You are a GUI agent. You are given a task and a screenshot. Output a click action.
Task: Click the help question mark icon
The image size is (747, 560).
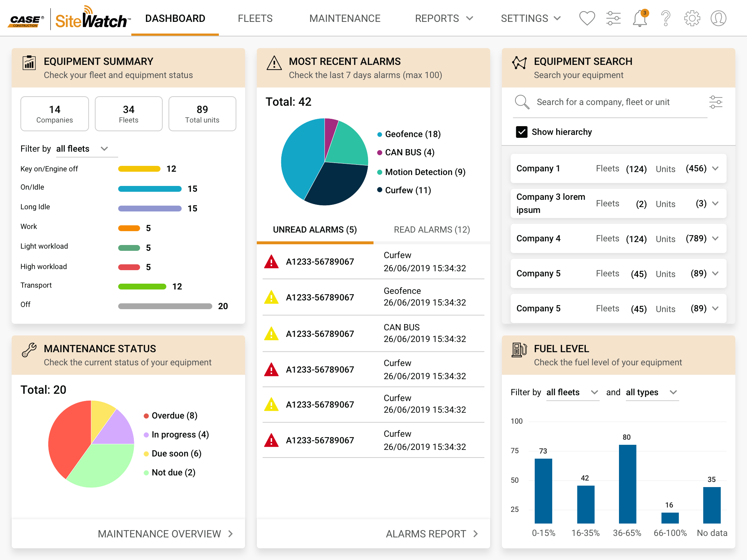click(666, 18)
